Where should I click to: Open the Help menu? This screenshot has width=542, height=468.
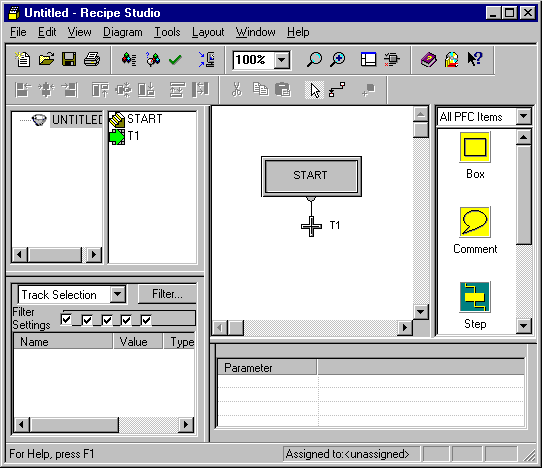[x=298, y=32]
